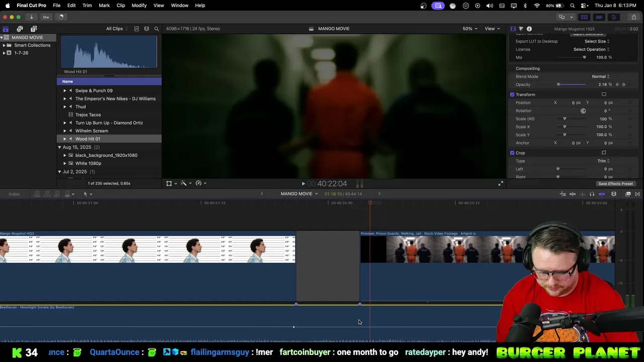Open the transform tool pop-up menu
This screenshot has height=362, width=644.
pyautogui.click(x=171, y=184)
